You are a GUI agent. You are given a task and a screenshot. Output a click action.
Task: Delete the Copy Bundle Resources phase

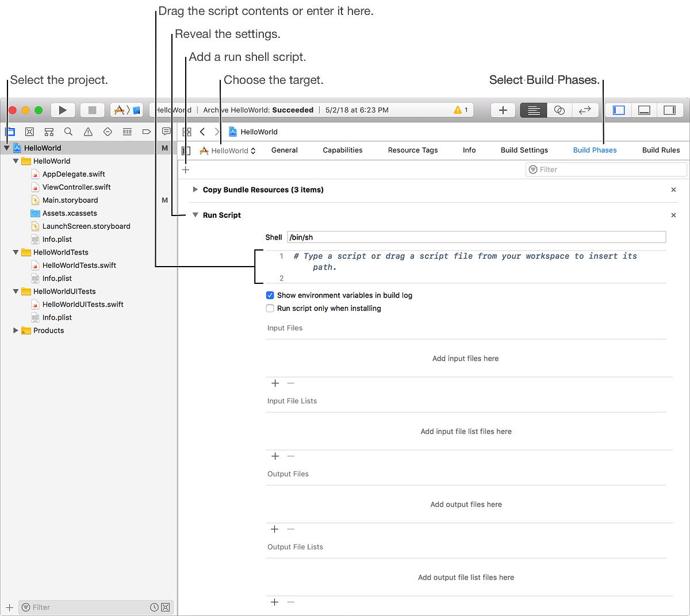(x=673, y=190)
